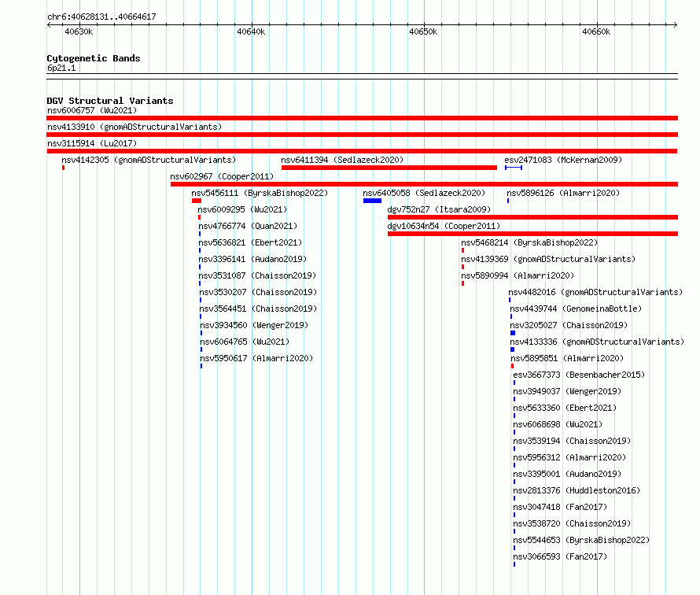
Task: Select nsv3531087 (Chaisson2019) label
Action: pos(257,275)
